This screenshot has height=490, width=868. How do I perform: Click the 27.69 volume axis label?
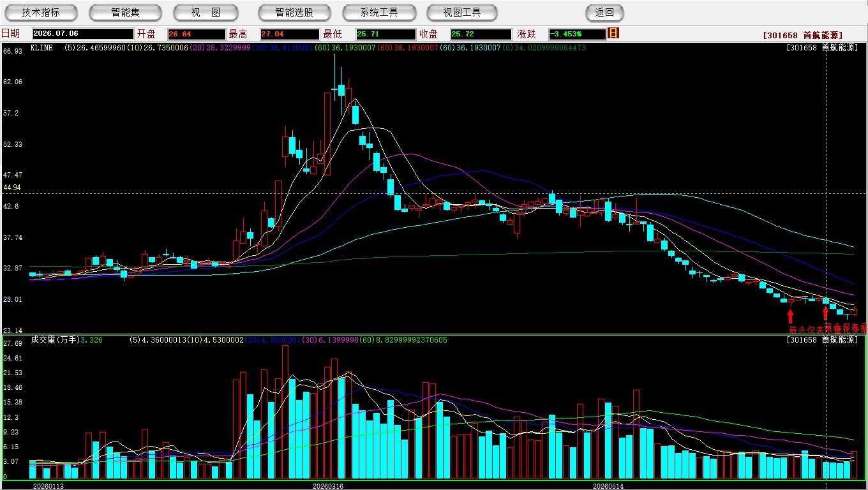(13, 343)
